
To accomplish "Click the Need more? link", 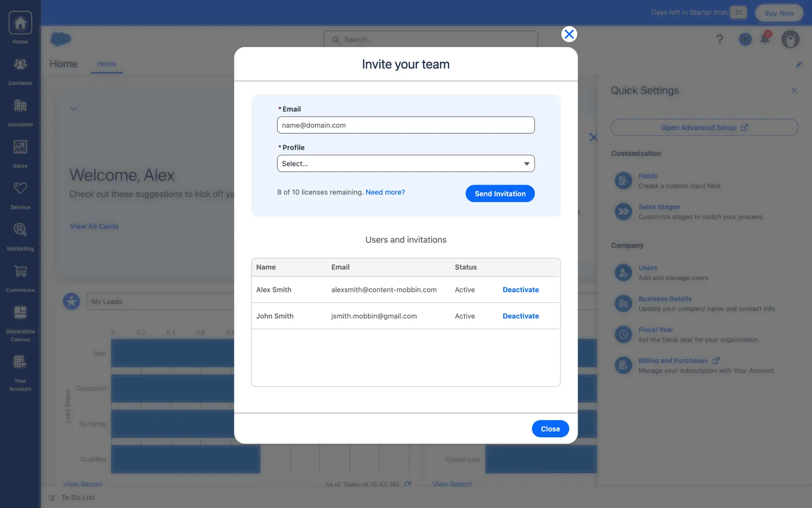I will 385,192.
